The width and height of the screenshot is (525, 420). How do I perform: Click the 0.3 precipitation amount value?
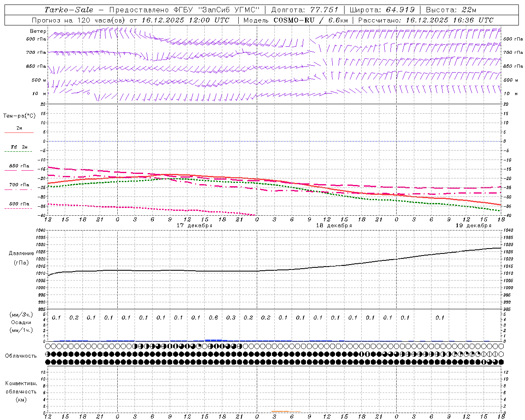click(x=231, y=317)
